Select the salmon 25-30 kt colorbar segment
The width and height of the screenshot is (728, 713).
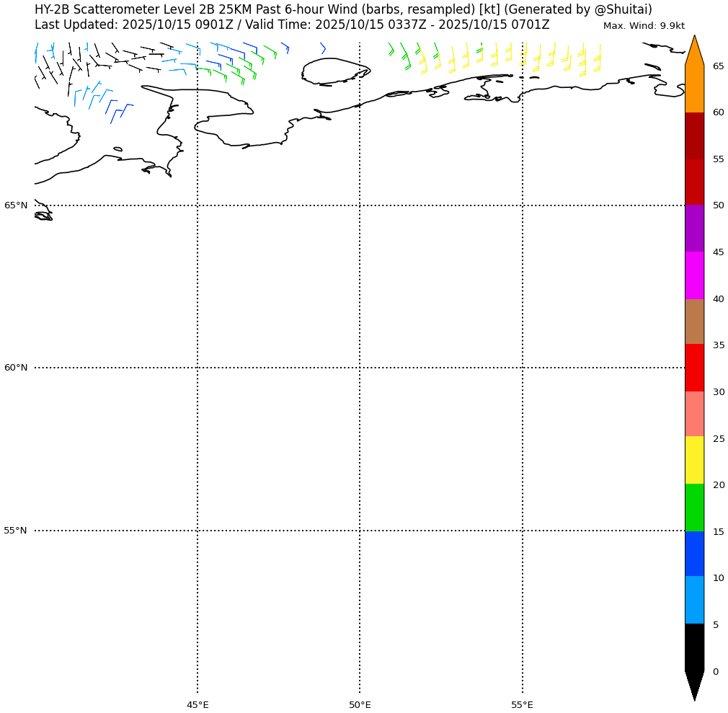(694, 414)
